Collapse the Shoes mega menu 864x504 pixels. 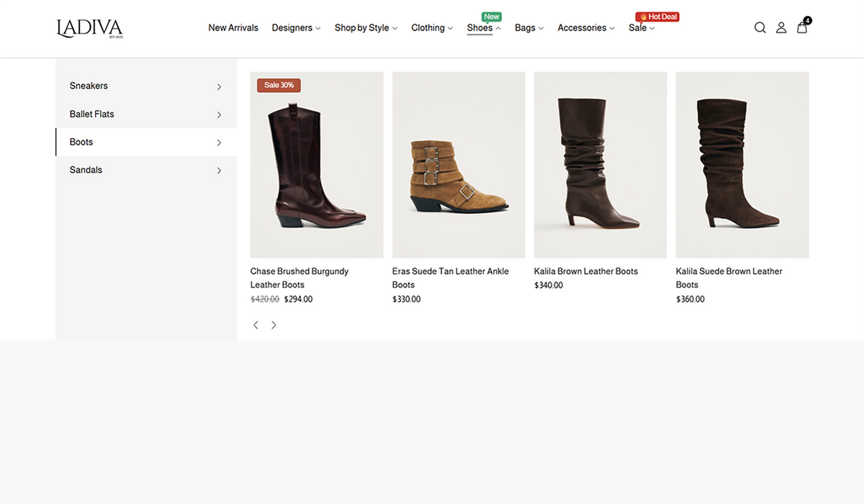coord(483,28)
